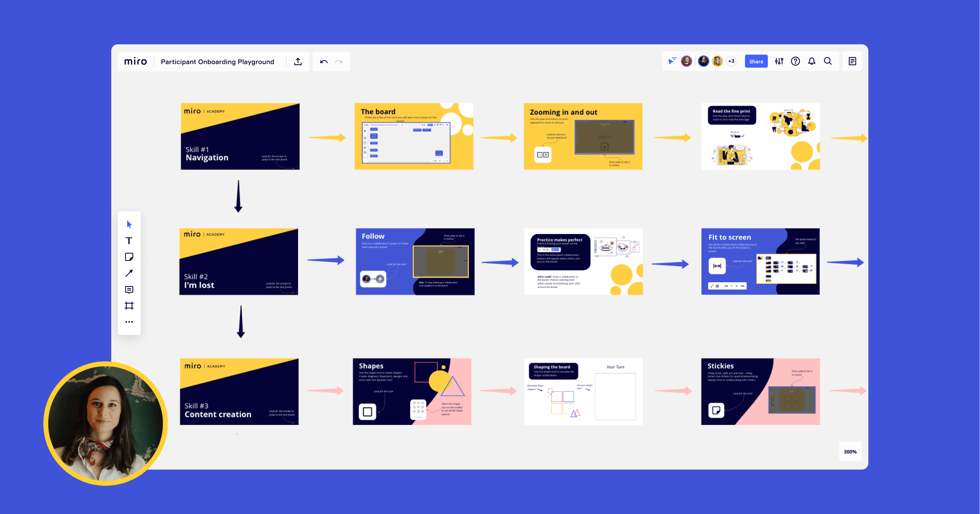Click redo arrow button

[338, 61]
